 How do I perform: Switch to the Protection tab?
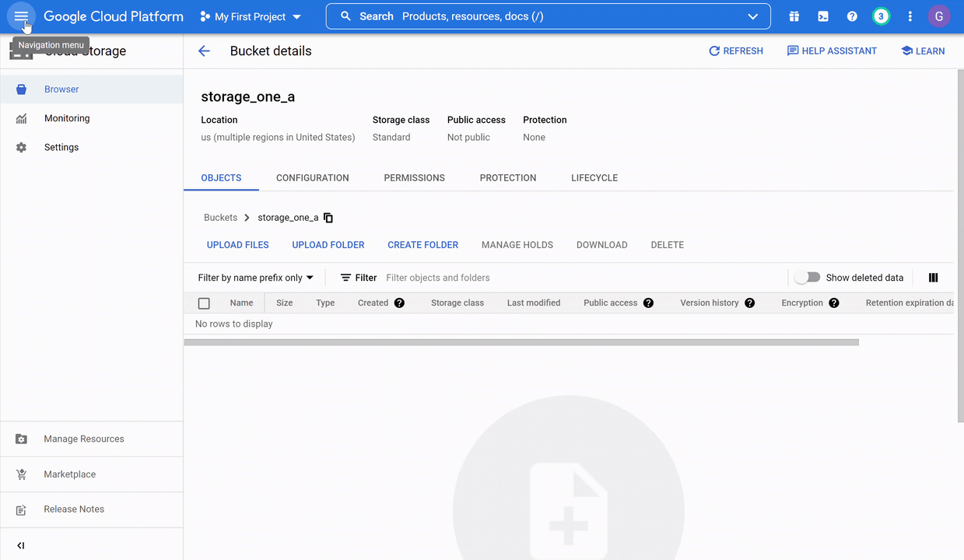click(508, 178)
